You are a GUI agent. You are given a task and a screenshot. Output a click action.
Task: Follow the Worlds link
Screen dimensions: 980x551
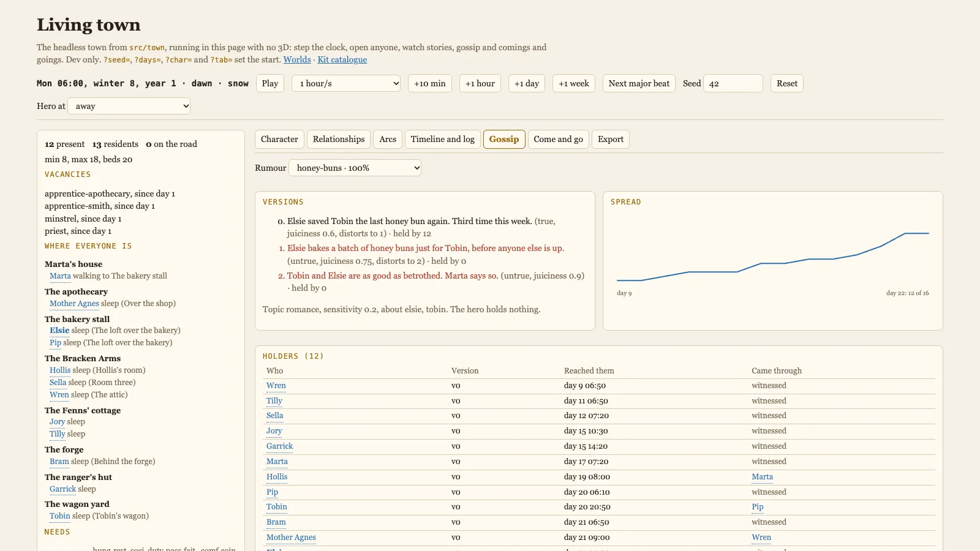pyautogui.click(x=297, y=59)
